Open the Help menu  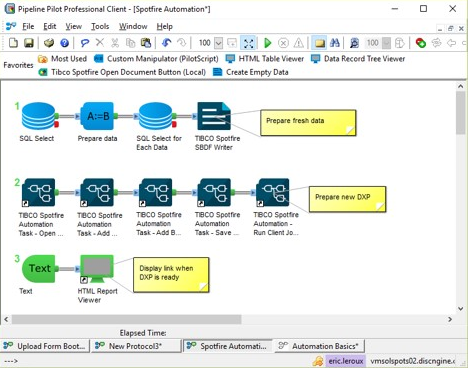(x=165, y=26)
